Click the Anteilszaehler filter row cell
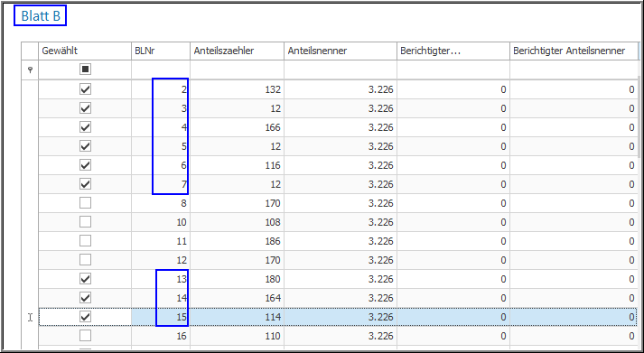 [237, 70]
